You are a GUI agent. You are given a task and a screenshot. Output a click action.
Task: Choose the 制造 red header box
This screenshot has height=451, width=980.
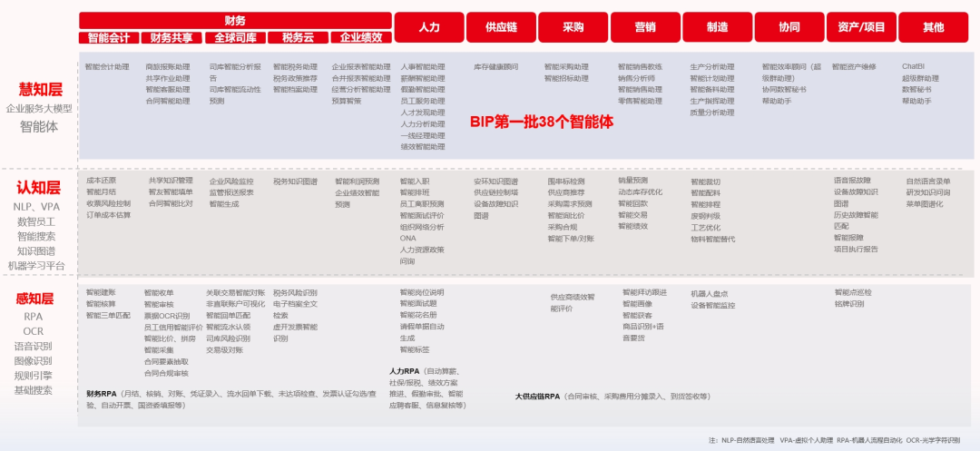718,27
